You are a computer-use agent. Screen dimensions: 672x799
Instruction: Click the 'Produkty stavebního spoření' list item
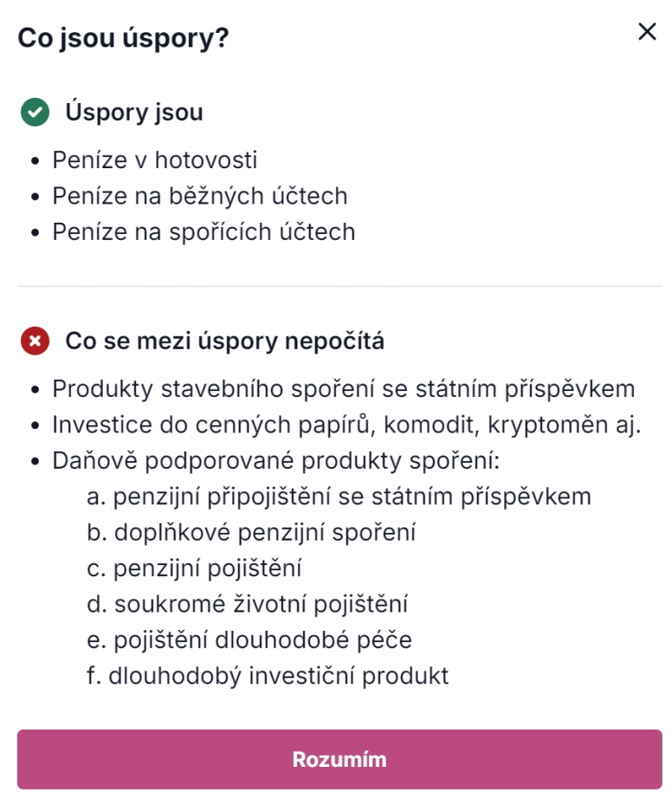tap(344, 389)
